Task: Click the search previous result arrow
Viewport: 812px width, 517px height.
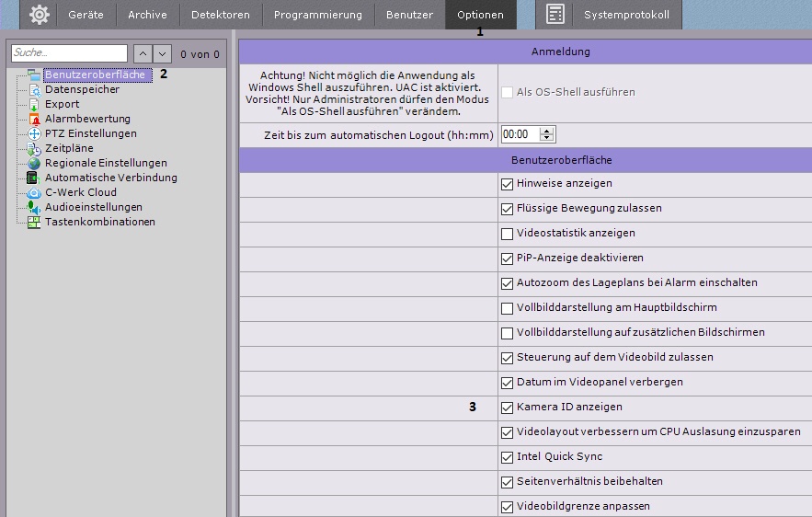Action: point(143,54)
